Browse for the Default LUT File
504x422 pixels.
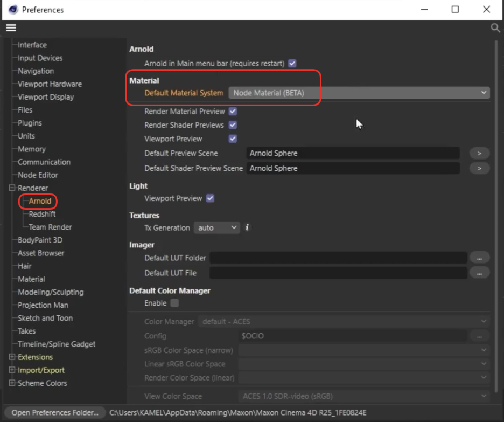coord(479,273)
